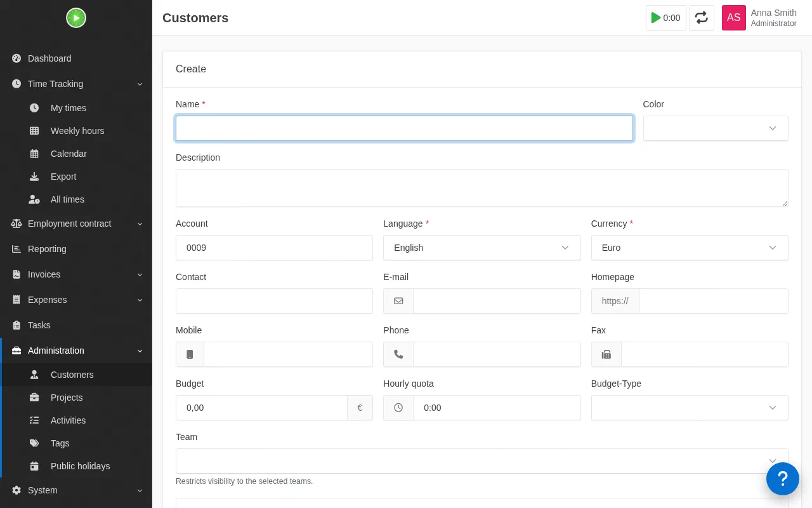812x508 pixels.
Task: Click the euro symbol beside Budget field
Action: coord(360,408)
